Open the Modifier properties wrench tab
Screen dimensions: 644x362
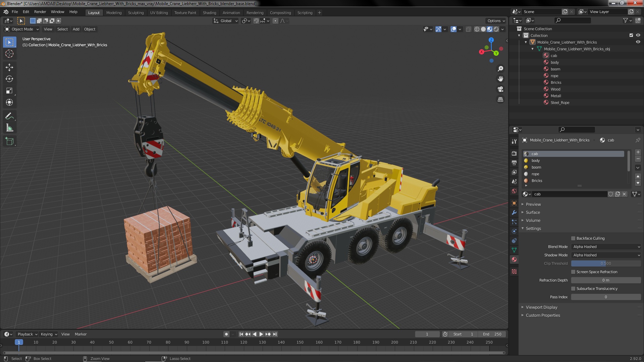click(x=514, y=213)
